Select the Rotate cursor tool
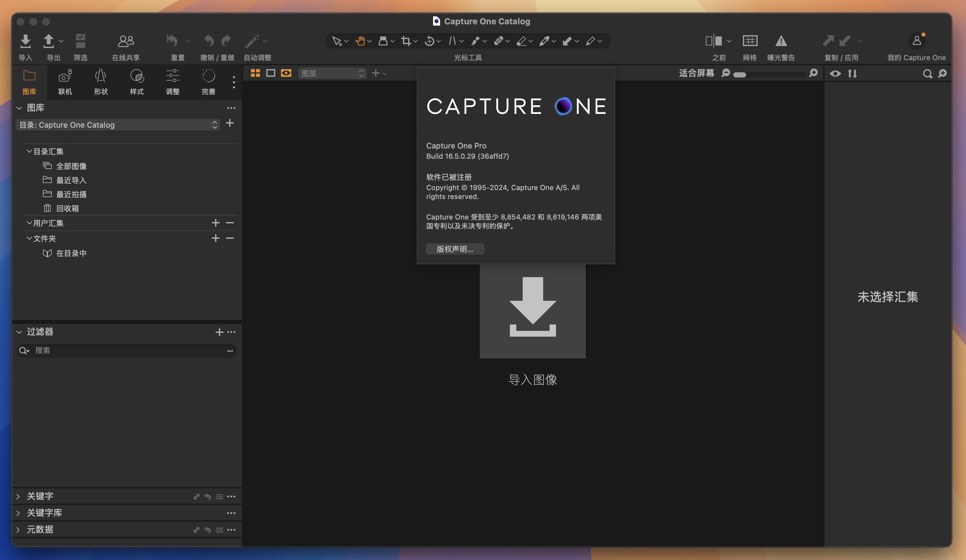Viewport: 966px width, 560px height. [x=429, y=41]
